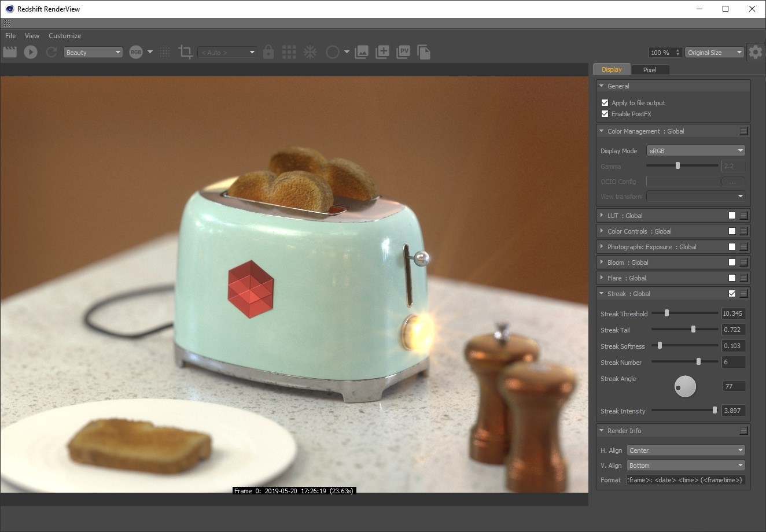Enable the LUT checkbox
The height and width of the screenshot is (532, 766).
tap(732, 215)
